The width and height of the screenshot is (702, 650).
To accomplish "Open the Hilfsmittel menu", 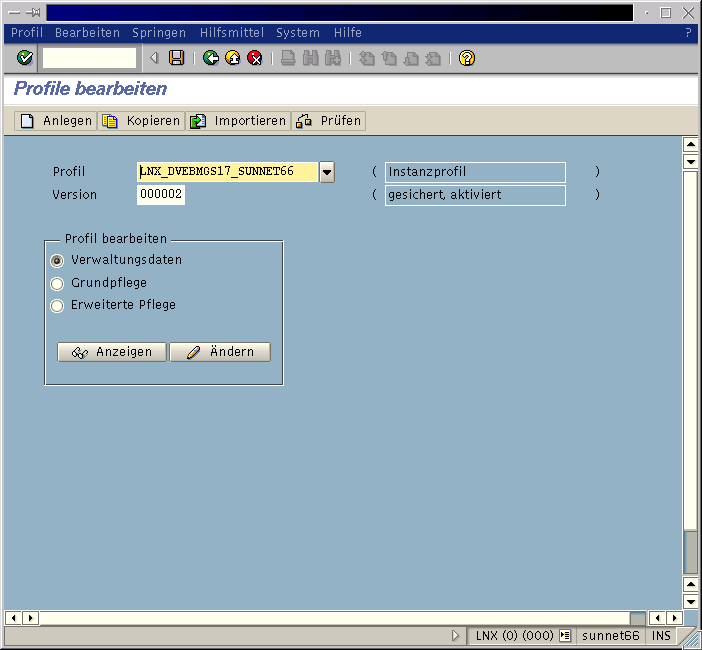I will (x=232, y=33).
